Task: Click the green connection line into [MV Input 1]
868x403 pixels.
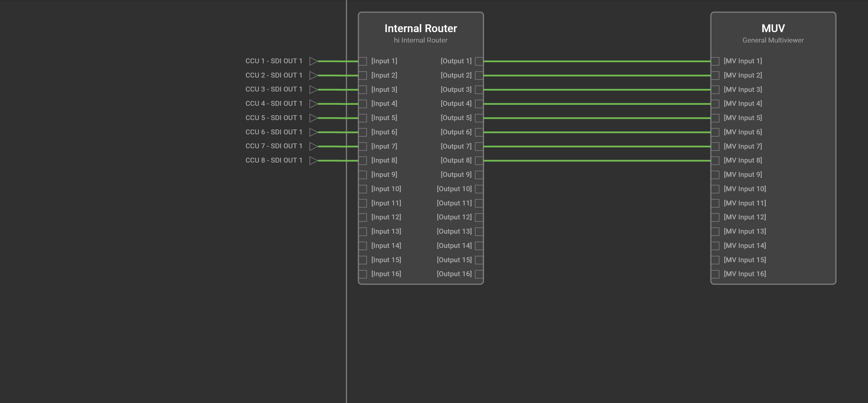Action: [x=597, y=61]
